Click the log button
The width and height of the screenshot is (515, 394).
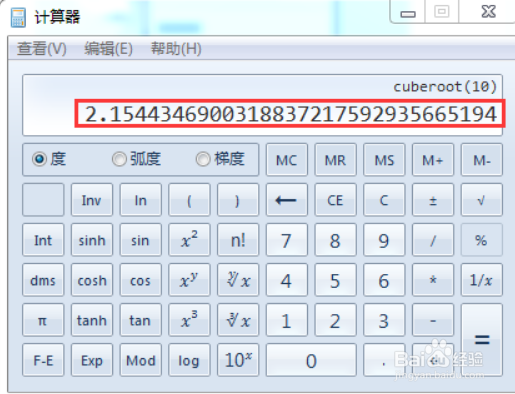(189, 360)
